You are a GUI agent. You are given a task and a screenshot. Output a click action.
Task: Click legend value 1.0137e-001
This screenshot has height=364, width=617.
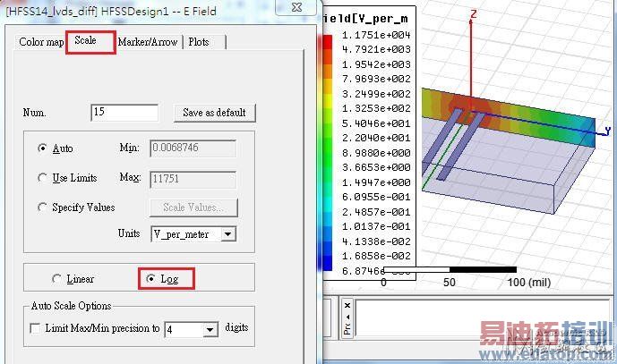(376, 226)
